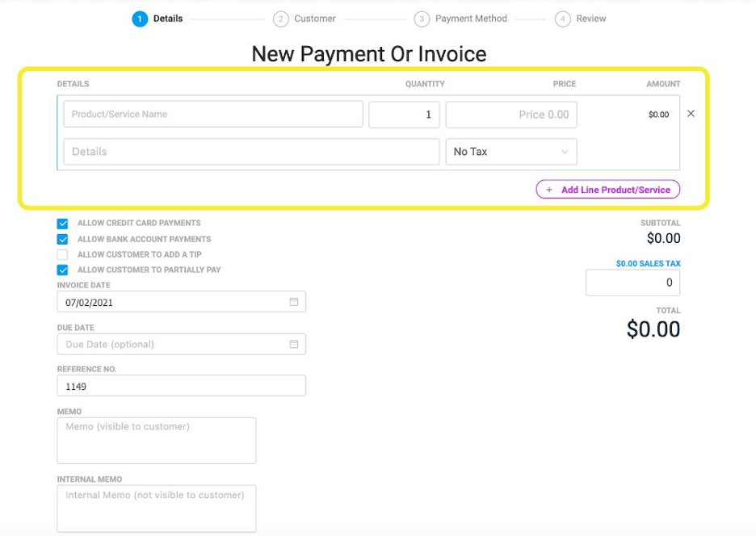
Task: Enable Allow Customer To Add A Tip
Action: click(x=63, y=254)
